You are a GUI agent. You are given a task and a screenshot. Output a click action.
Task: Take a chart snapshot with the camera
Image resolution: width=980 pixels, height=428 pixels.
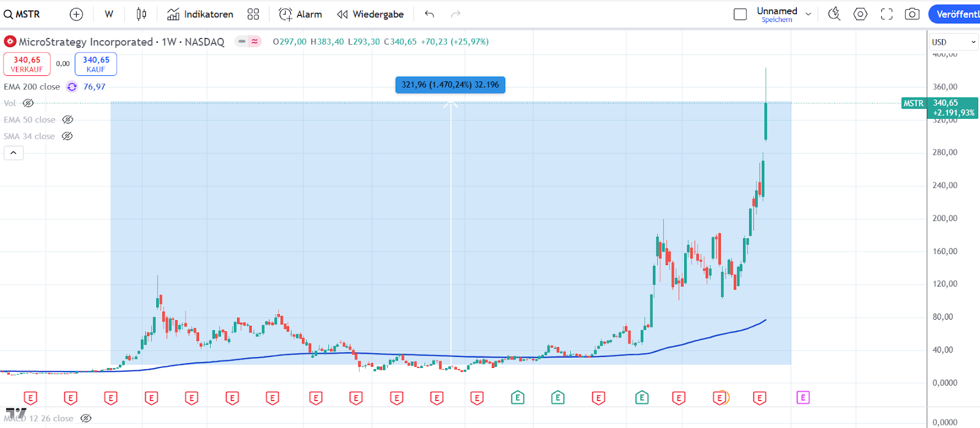point(912,14)
